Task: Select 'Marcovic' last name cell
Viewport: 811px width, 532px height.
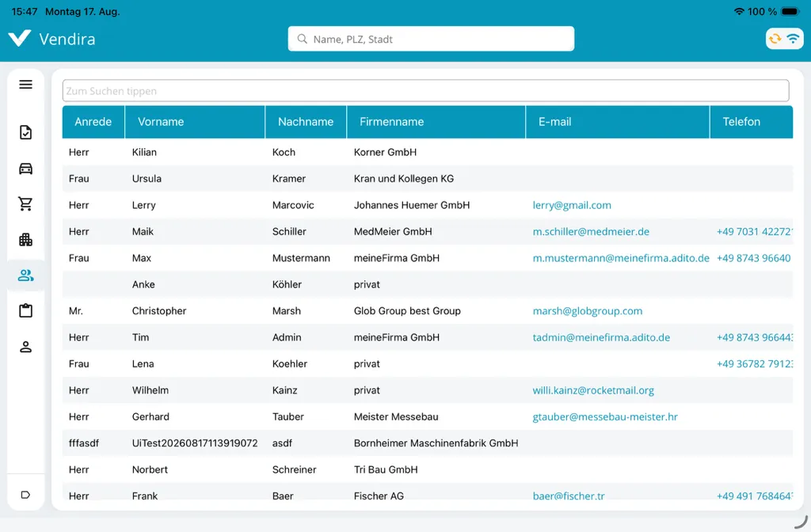Action: pos(293,205)
